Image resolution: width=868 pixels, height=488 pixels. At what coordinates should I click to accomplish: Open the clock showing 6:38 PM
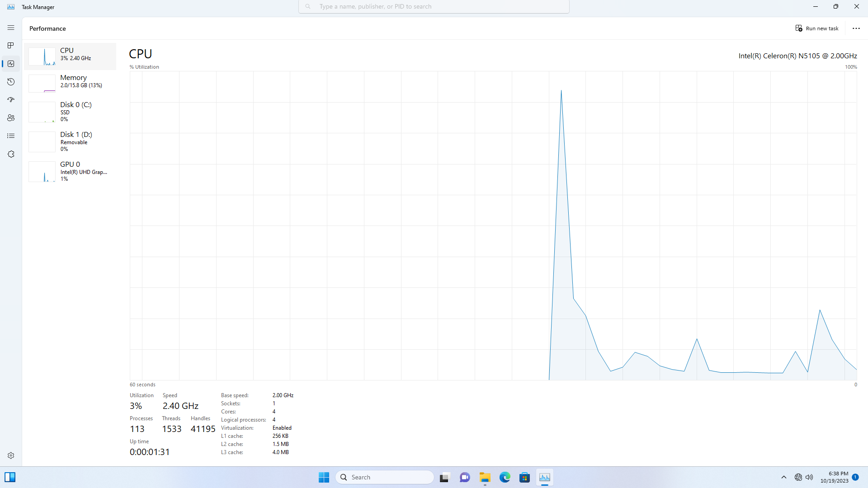coord(835,477)
